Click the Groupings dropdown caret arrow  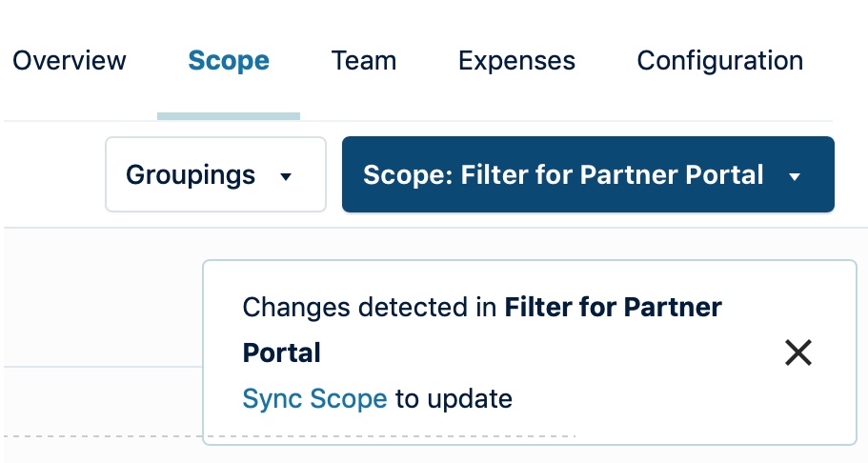286,176
